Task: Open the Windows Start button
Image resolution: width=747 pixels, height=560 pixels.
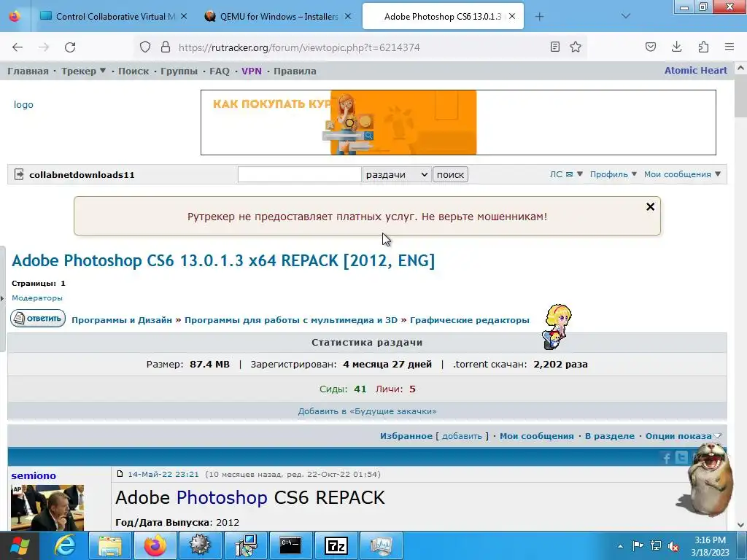Action: pyautogui.click(x=20, y=545)
